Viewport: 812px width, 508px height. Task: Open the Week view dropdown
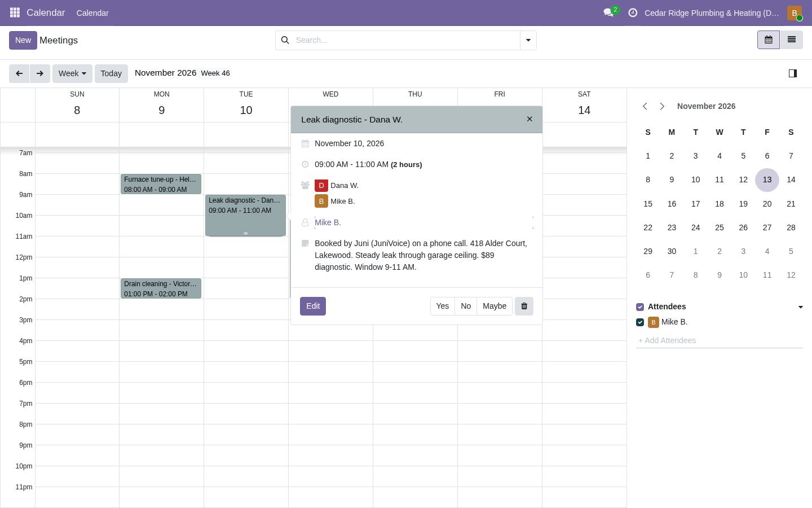[x=72, y=73]
